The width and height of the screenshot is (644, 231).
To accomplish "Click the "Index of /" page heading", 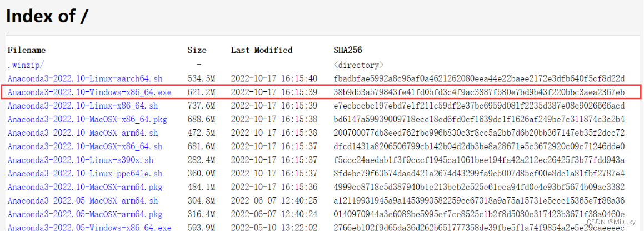I will pyautogui.click(x=47, y=16).
